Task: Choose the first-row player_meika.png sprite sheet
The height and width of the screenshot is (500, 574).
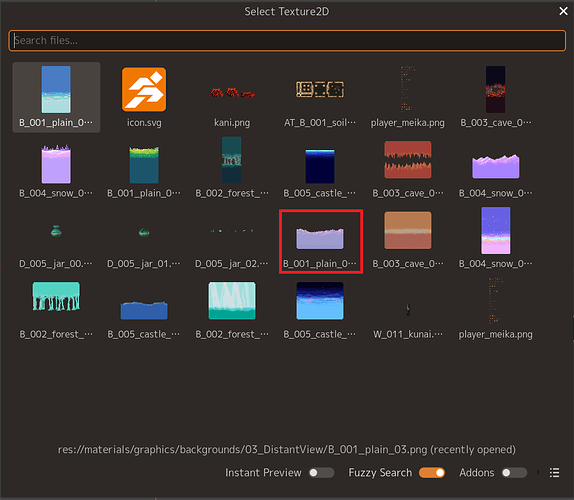Action: click(x=408, y=97)
